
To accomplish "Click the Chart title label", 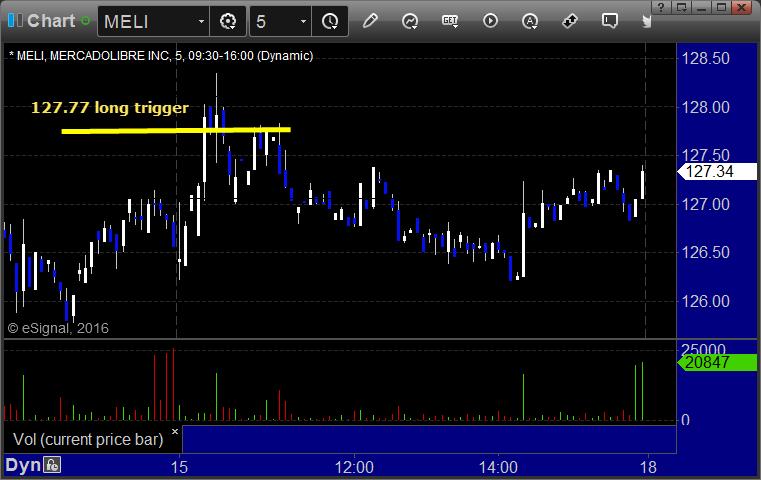I will pyautogui.click(x=51, y=21).
